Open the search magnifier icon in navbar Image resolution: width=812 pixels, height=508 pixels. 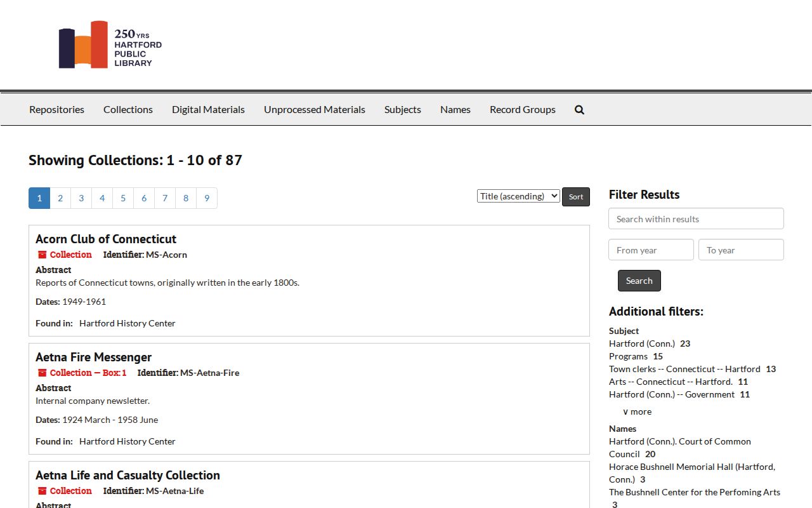[x=579, y=110]
